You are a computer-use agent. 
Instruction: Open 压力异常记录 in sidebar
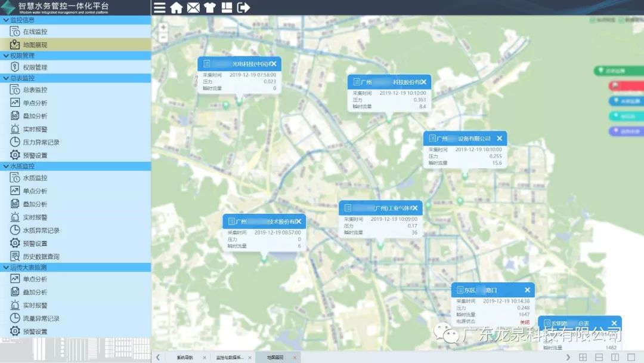41,142
